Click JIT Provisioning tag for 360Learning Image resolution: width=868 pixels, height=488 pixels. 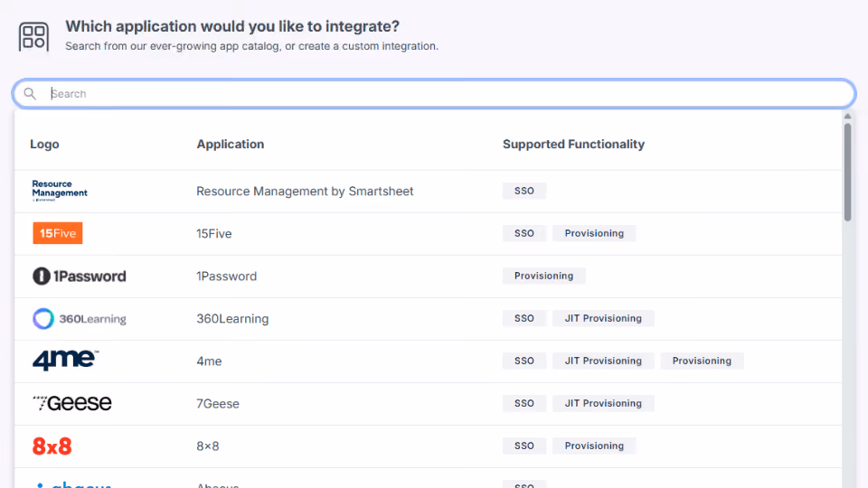pos(603,318)
